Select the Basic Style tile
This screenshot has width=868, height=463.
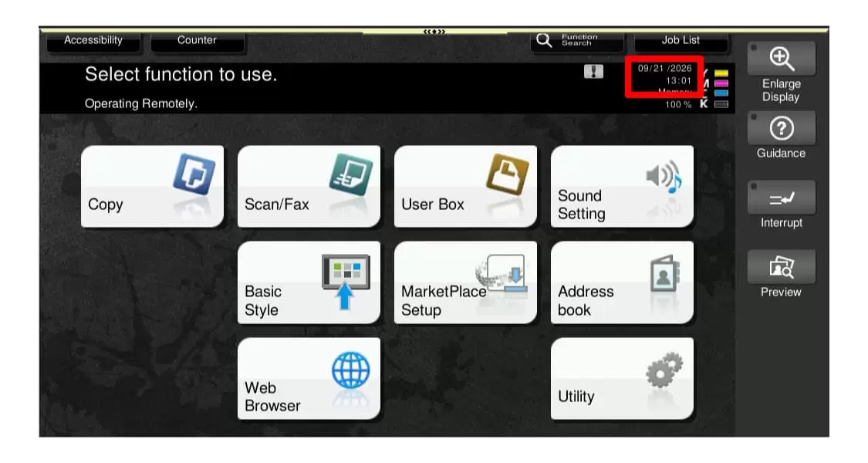point(309,282)
